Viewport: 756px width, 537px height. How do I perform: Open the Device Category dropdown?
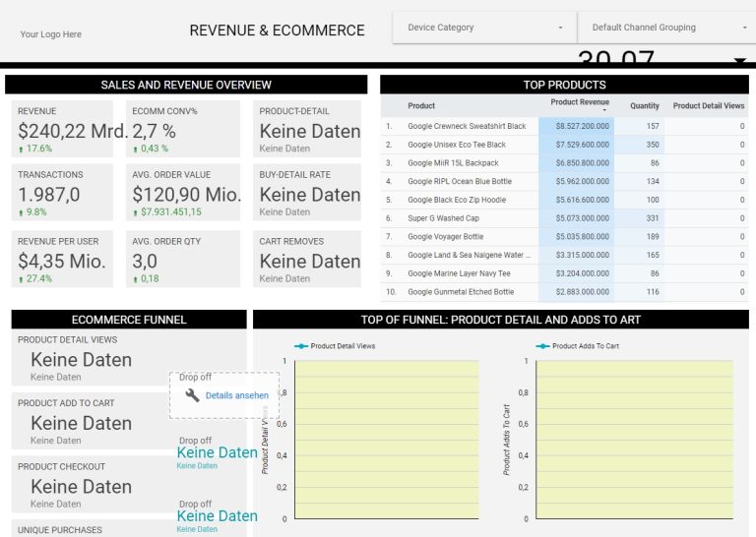pos(484,28)
